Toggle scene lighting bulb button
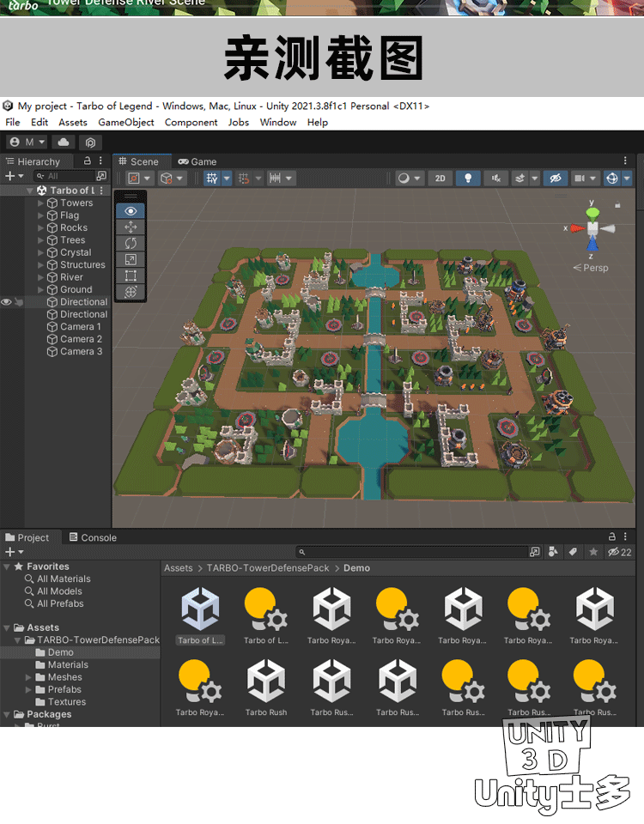This screenshot has width=644, height=824. click(x=467, y=179)
